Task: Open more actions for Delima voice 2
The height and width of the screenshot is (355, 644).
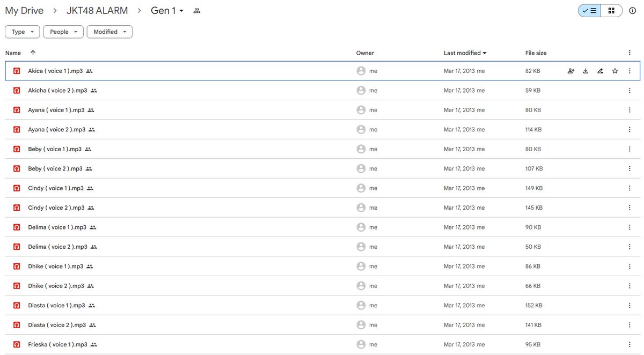Action: tap(630, 247)
